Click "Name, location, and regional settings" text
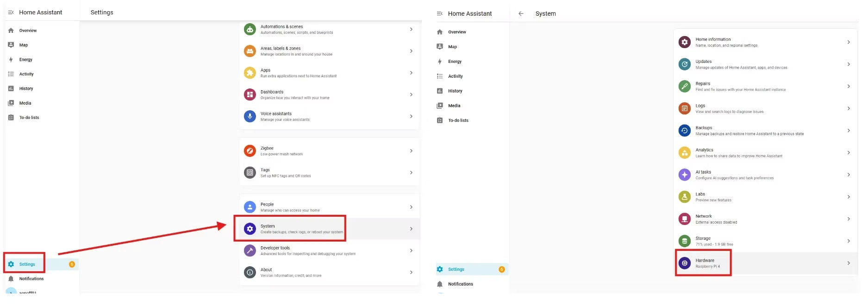 726,45
